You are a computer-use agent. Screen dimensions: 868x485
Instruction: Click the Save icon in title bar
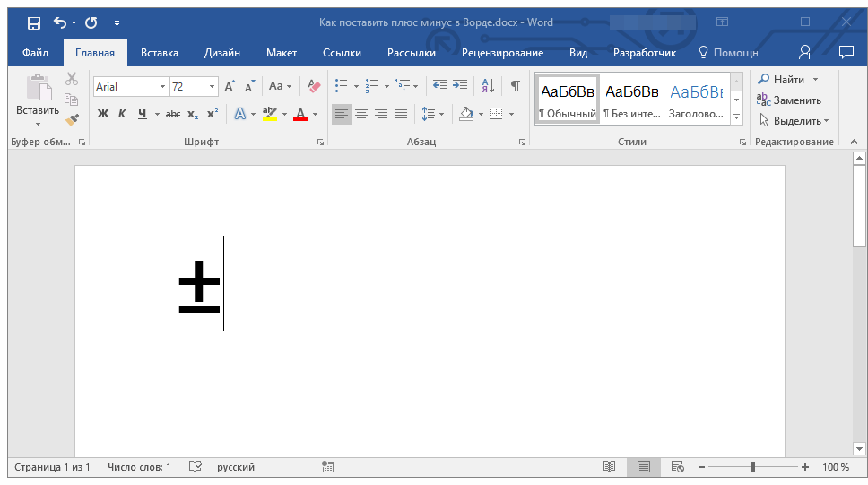(33, 22)
